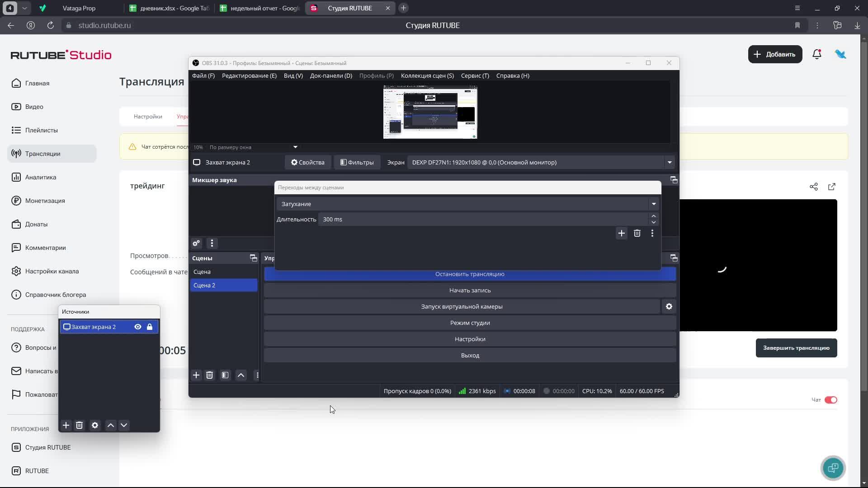Open Видео in RUTUBE sidebar

tap(34, 107)
